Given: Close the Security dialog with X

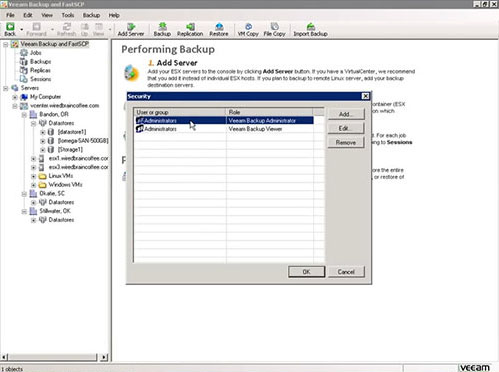Looking at the screenshot, I should tap(366, 96).
